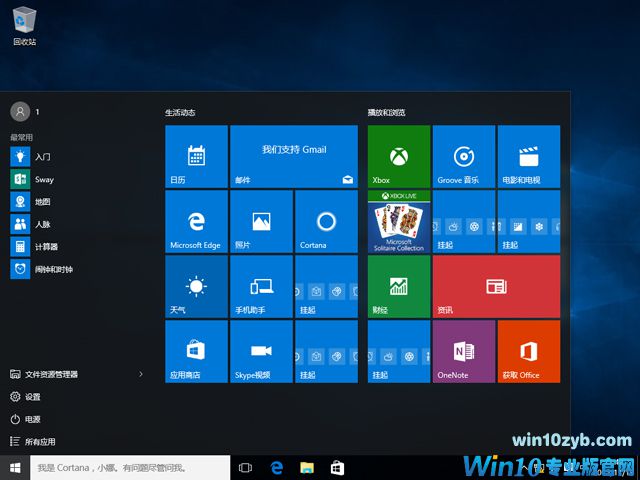The image size is (640, 480).
Task: Open the Skype视频 tile
Action: tap(261, 351)
